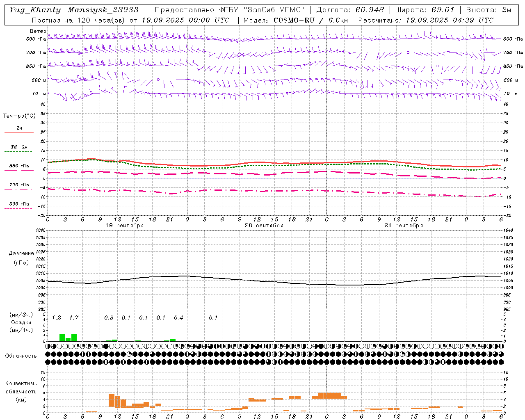Select the Модель COSMO-RU / 6.6км text
525x420 pixels.
[x=296, y=20]
